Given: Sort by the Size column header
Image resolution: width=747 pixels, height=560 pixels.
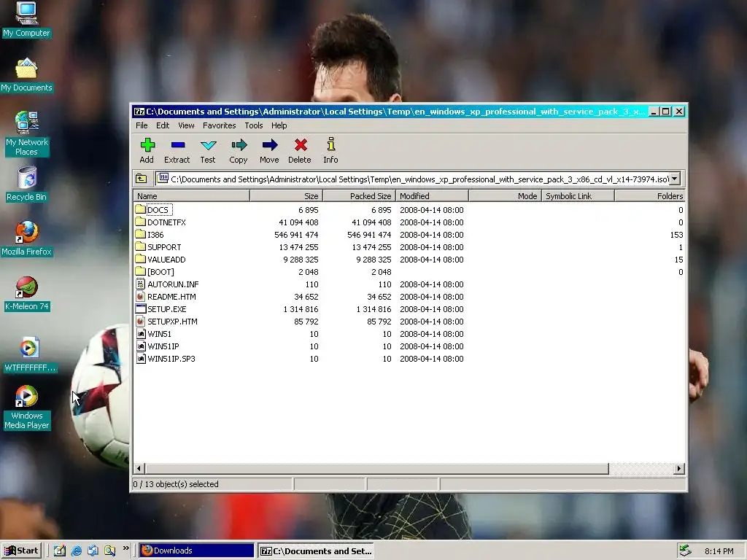Looking at the screenshot, I should click(x=286, y=195).
